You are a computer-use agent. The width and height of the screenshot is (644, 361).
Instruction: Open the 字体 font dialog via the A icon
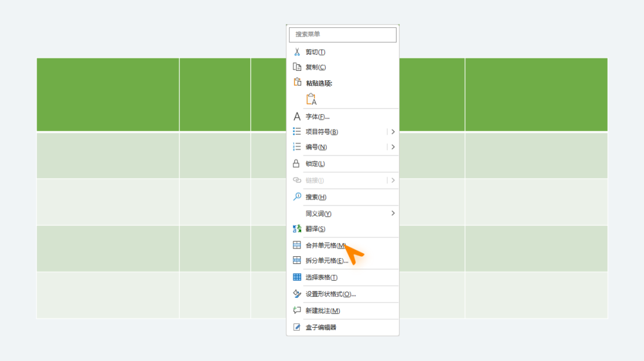296,117
